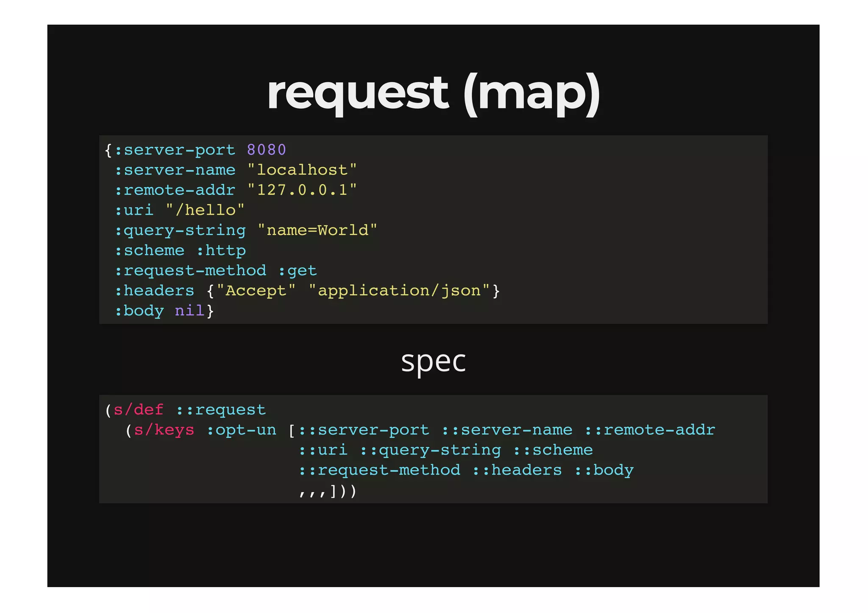Viewport: 868px width, 613px height.
Task: Click '::uri' in the spec vector
Action: click(x=323, y=450)
